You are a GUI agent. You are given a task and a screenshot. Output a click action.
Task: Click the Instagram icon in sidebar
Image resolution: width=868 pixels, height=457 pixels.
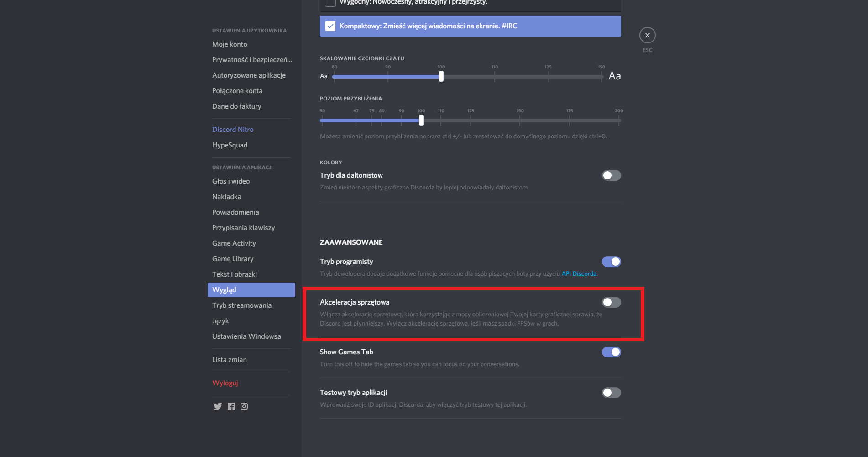click(244, 406)
